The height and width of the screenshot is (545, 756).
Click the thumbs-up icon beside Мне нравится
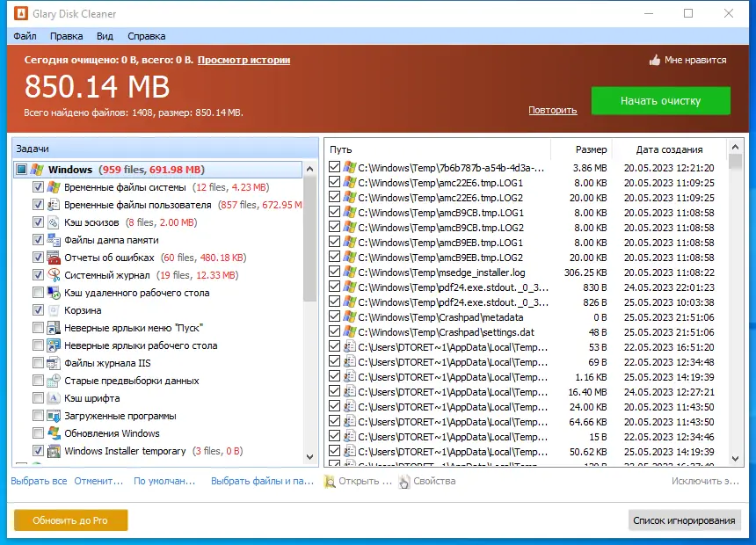pos(655,61)
